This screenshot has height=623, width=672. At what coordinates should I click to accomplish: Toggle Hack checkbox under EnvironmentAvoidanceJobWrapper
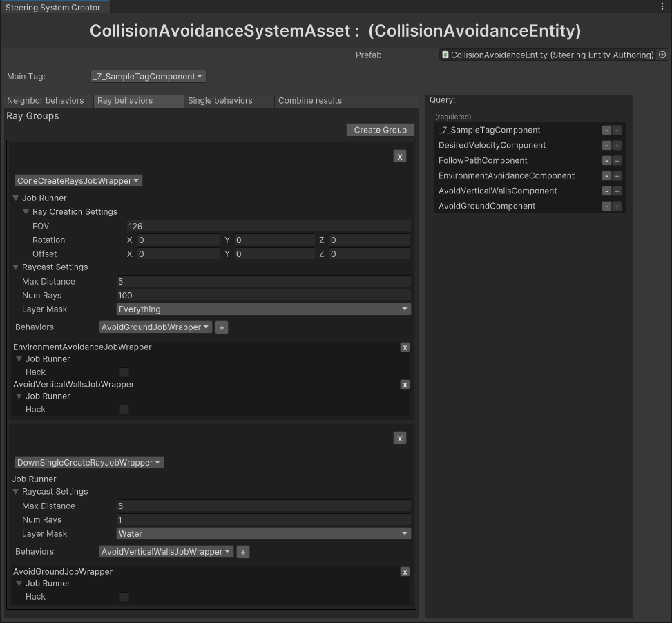(x=124, y=372)
